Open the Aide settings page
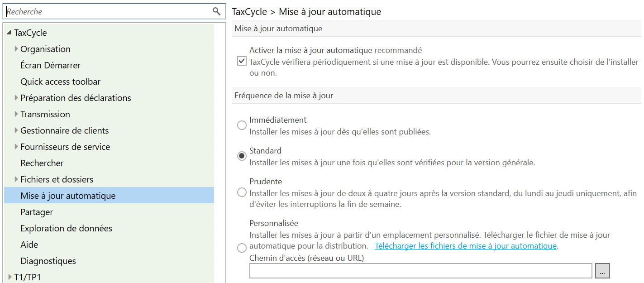This screenshot has width=644, height=283. [29, 245]
